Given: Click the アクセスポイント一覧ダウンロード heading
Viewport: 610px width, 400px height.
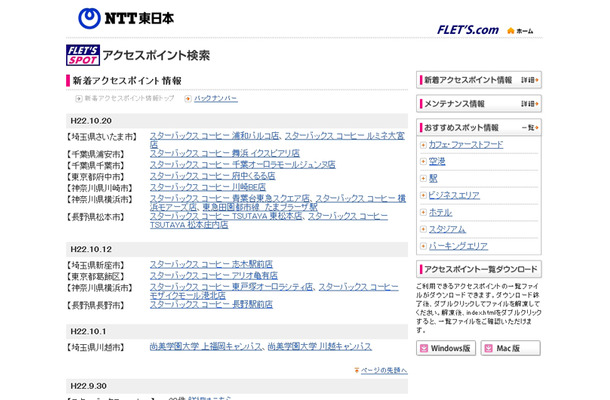Looking at the screenshot, I should click(x=481, y=269).
